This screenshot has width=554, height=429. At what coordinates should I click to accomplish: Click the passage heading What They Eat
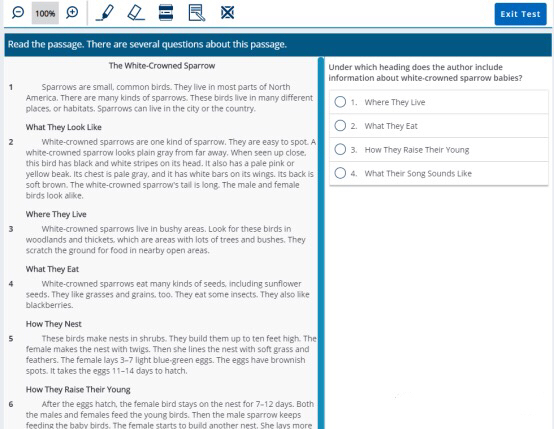point(52,269)
